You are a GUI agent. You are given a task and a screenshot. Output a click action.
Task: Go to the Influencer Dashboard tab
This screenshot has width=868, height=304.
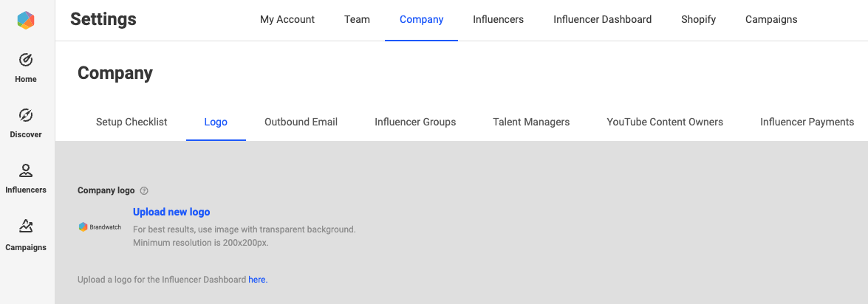pos(602,20)
